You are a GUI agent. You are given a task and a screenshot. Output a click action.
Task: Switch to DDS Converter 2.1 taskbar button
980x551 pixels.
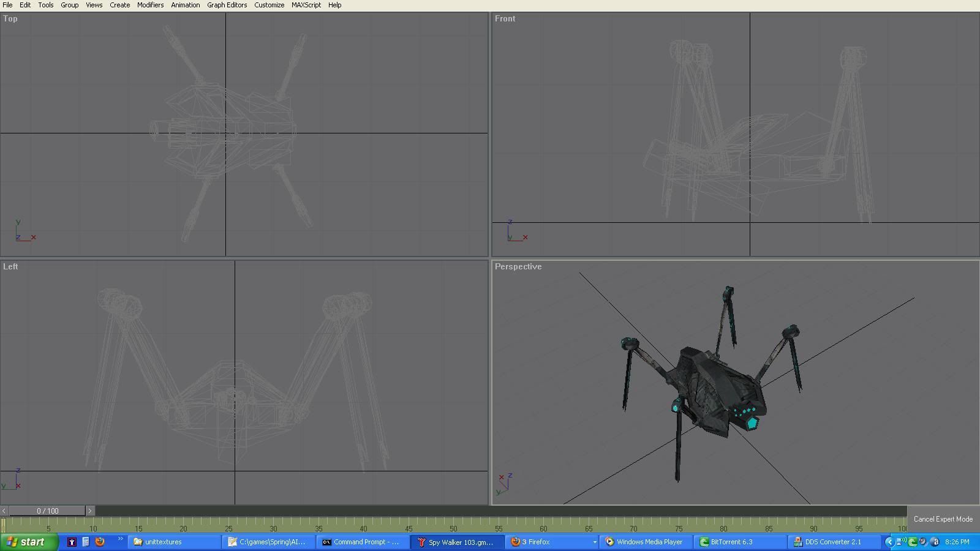tap(836, 542)
